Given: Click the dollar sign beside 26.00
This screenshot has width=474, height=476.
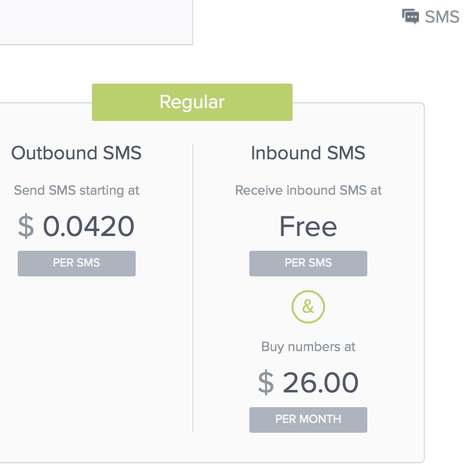Looking at the screenshot, I should [266, 383].
